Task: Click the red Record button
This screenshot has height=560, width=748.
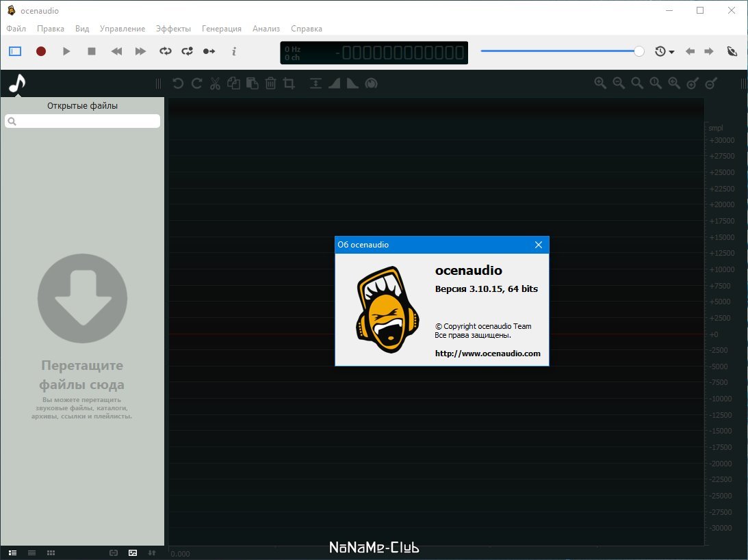Action: click(x=41, y=51)
